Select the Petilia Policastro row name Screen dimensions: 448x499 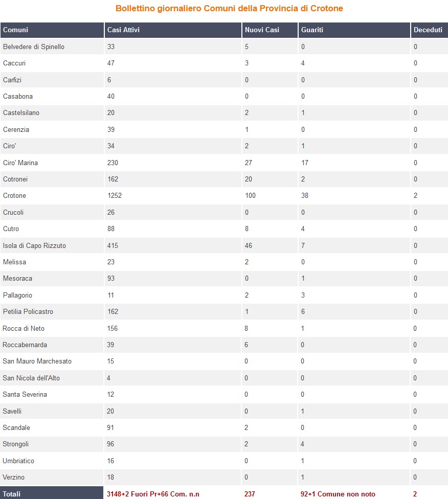coord(28,312)
